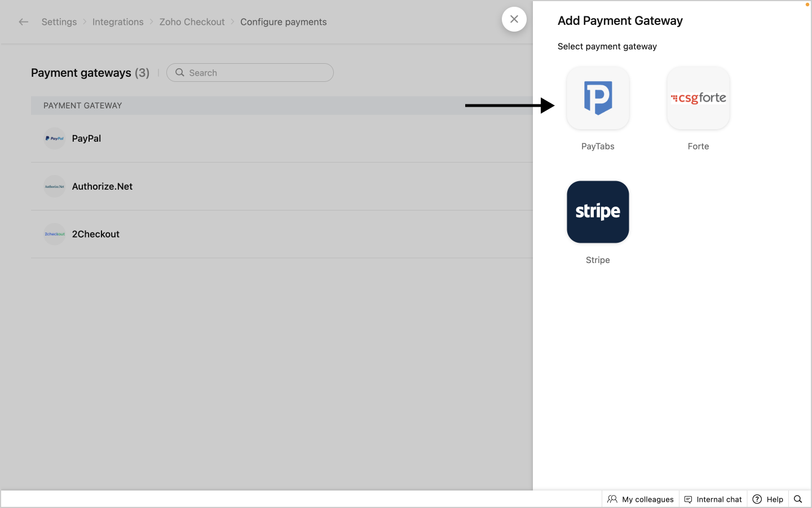The height and width of the screenshot is (508, 812).
Task: Close the Add Payment Gateway panel
Action: [x=514, y=19]
